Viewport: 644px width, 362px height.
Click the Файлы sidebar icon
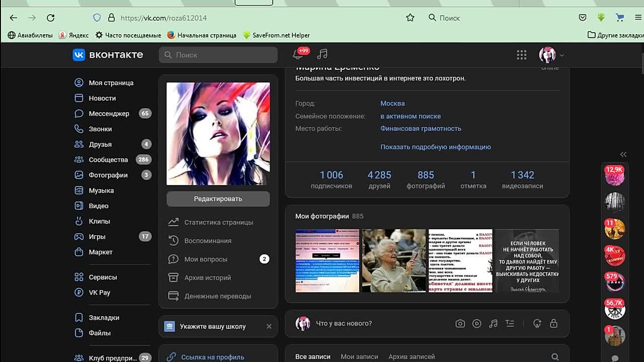click(79, 333)
